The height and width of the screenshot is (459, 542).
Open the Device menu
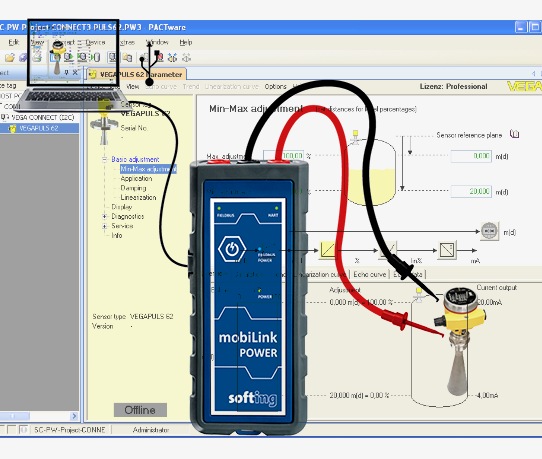click(x=95, y=42)
